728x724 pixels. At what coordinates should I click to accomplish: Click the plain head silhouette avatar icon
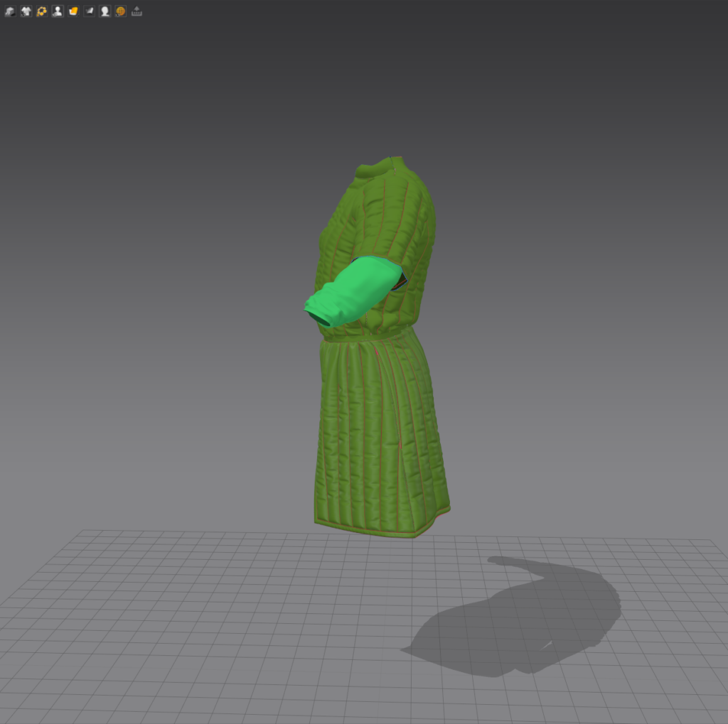[x=105, y=11]
